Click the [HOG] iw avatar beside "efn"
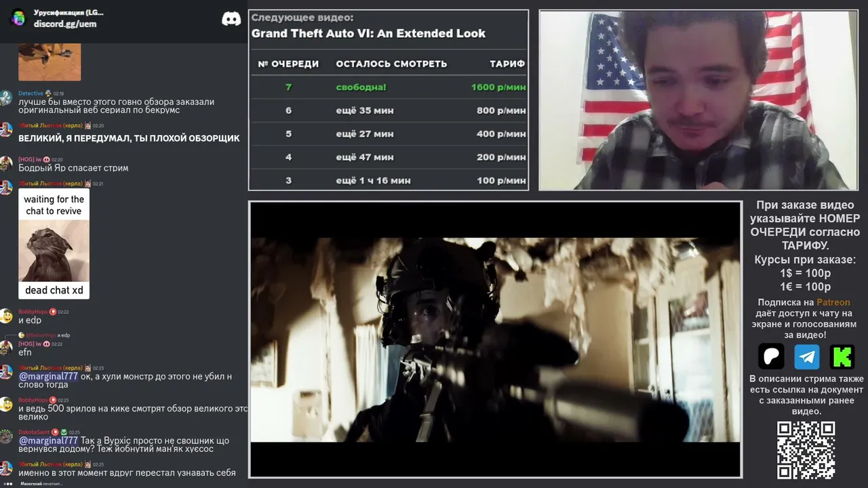 (6, 348)
